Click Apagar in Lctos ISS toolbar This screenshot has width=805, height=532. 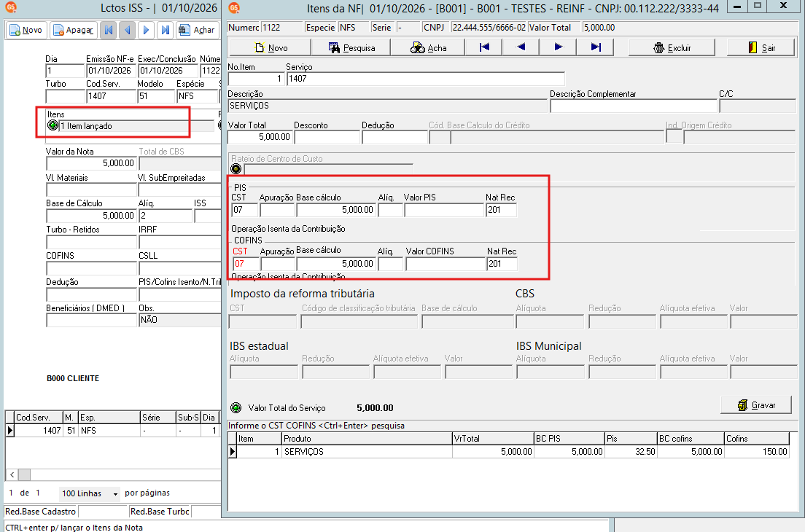coord(73,31)
